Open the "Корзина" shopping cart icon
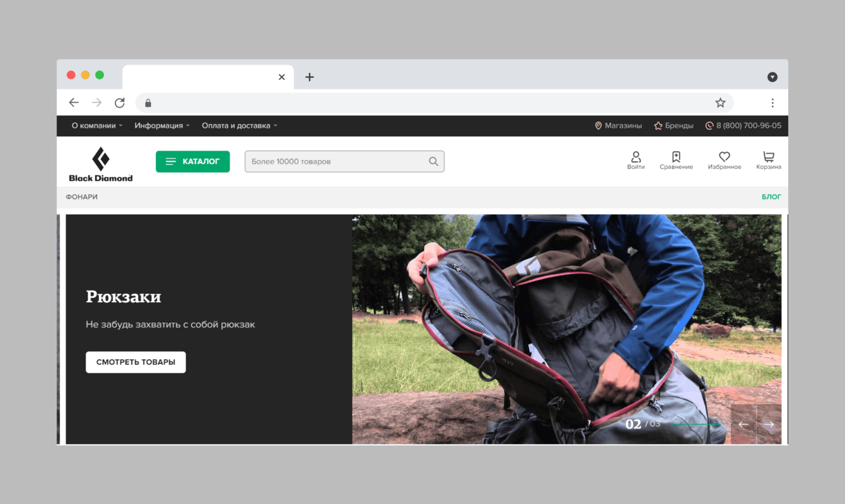 click(x=769, y=161)
